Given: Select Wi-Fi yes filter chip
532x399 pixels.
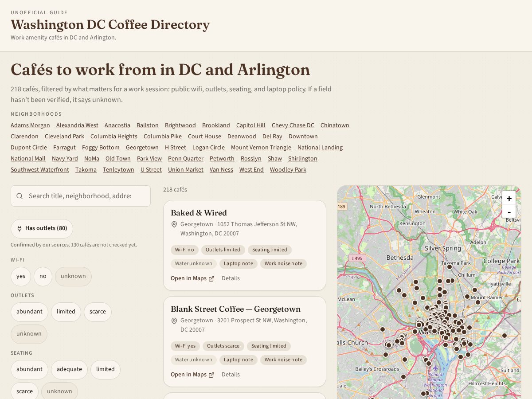Looking at the screenshot, I should coord(21,276).
